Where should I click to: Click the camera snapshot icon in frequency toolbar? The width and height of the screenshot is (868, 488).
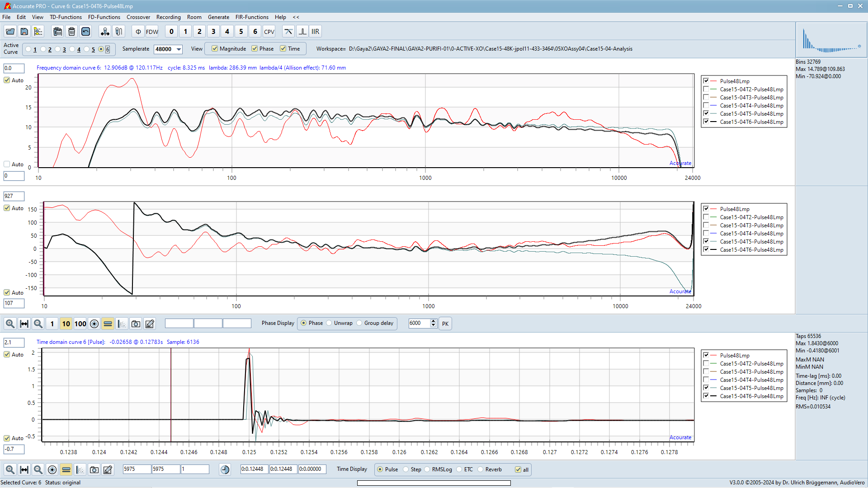[x=136, y=324]
